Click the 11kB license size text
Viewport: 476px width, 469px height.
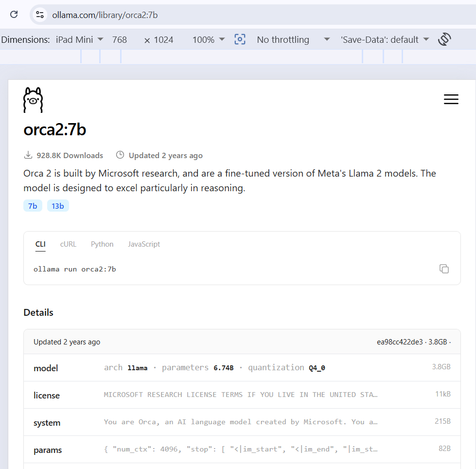click(443, 394)
